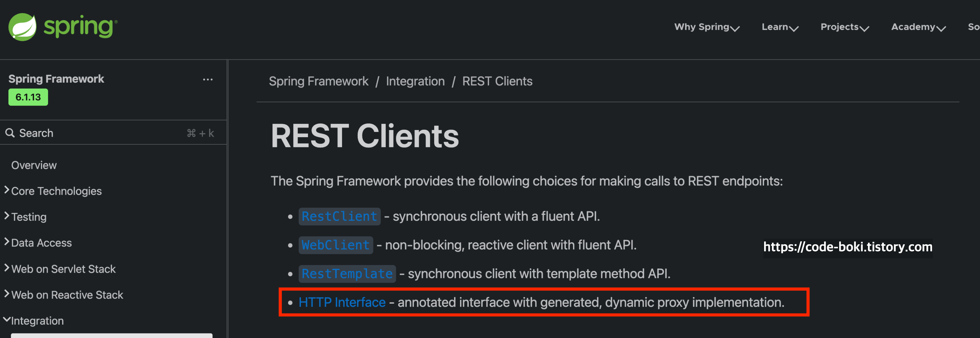Click the Spring leaf logo
The width and height of the screenshot is (980, 338).
pyautogui.click(x=23, y=27)
